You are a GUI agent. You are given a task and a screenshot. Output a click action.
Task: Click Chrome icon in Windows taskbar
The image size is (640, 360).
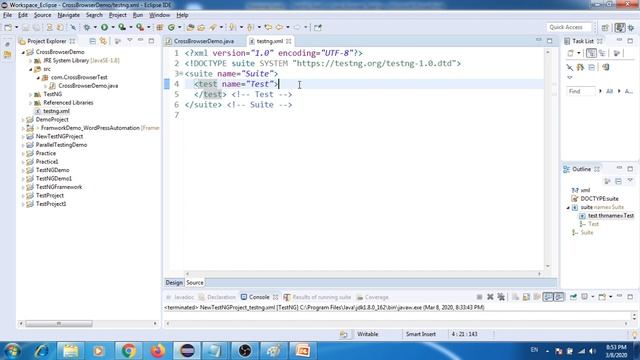click(129, 351)
